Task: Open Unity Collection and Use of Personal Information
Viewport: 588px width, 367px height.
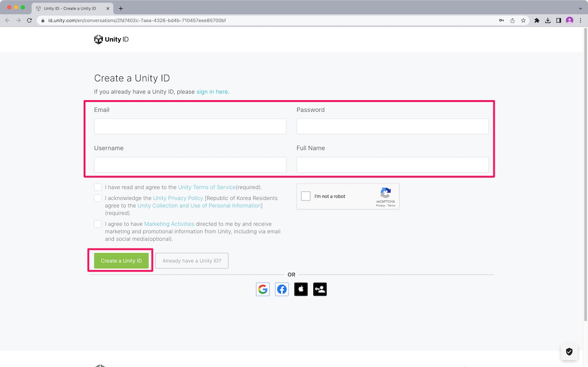Action: coord(199,206)
